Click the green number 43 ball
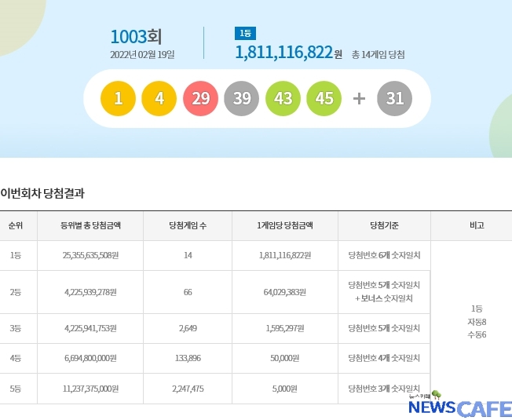512x420 pixels. pyautogui.click(x=283, y=99)
